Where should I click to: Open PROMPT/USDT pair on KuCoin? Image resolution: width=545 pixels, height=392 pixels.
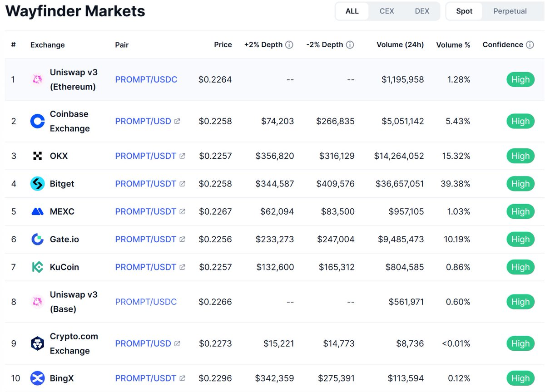pos(145,267)
